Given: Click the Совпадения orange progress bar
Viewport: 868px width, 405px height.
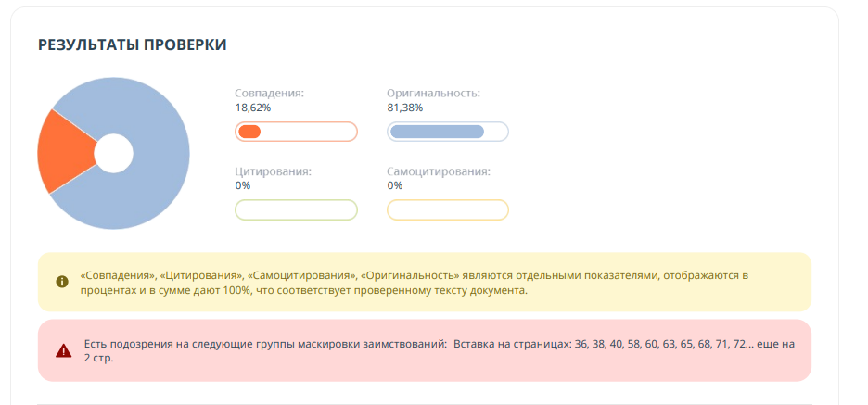Looking at the screenshot, I should (x=296, y=132).
